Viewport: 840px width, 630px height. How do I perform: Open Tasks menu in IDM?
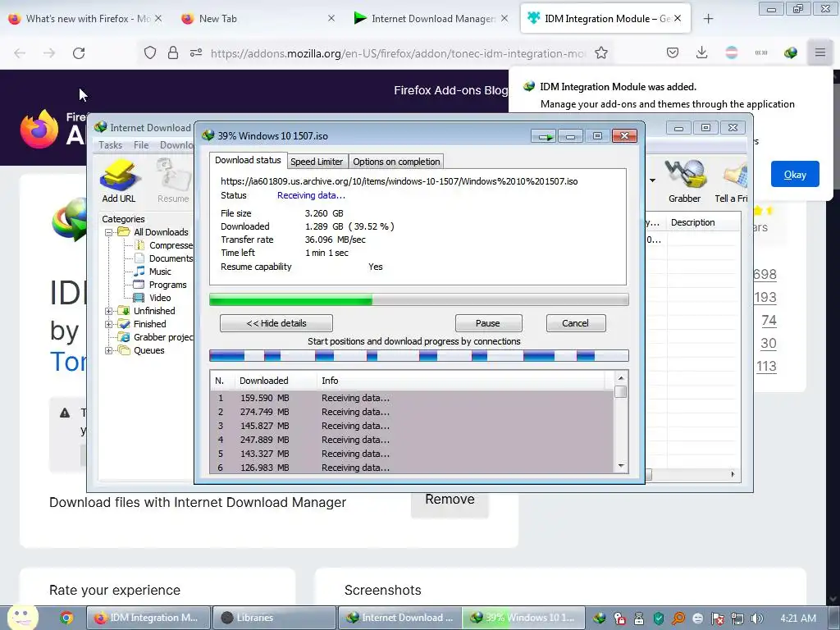click(111, 145)
